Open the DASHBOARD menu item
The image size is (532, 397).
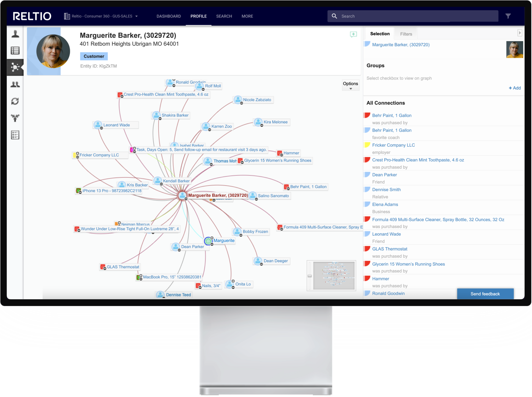tap(169, 16)
